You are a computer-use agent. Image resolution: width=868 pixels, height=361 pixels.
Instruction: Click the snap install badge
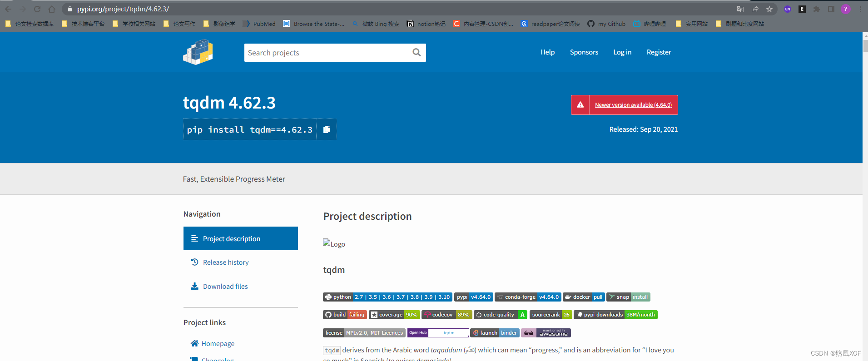(x=628, y=297)
